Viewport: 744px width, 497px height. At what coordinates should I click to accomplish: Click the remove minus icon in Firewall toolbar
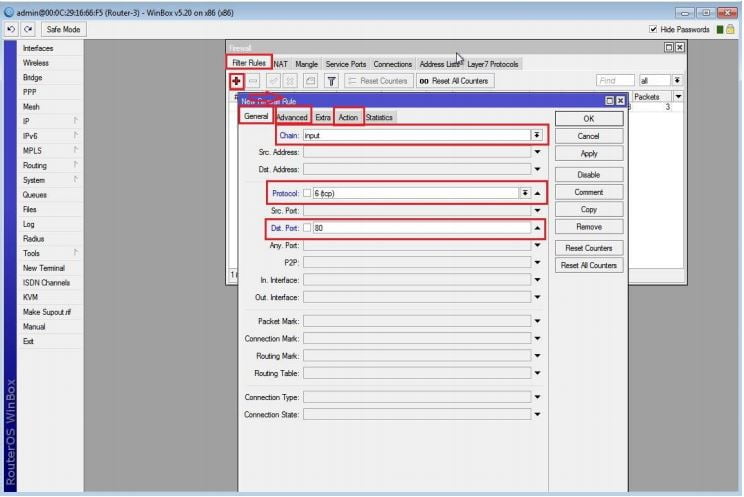tap(254, 81)
